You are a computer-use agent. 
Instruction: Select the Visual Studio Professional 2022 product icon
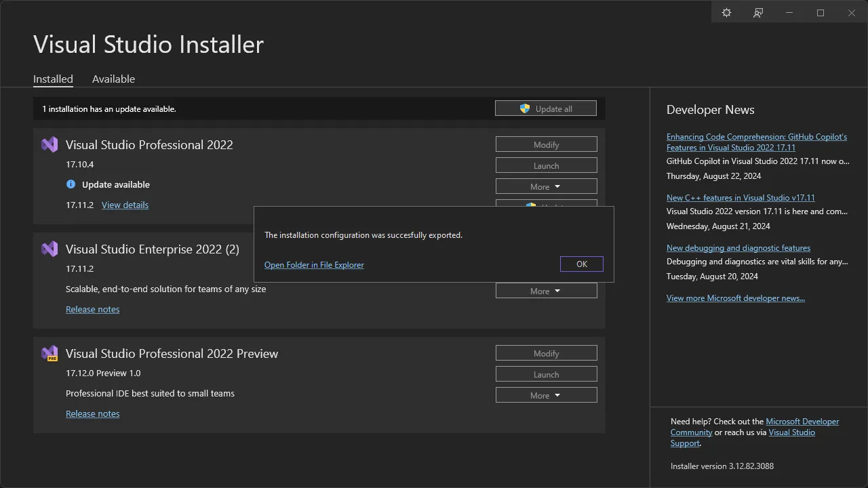(49, 144)
